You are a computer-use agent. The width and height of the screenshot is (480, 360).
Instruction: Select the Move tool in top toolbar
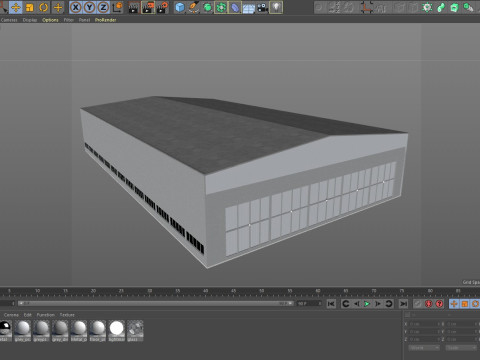(x=16, y=7)
